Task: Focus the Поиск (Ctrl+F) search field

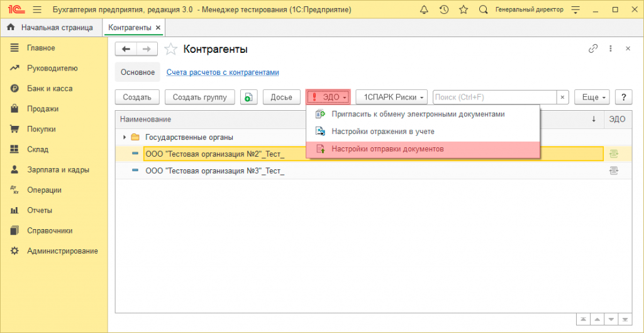Action: click(x=494, y=97)
